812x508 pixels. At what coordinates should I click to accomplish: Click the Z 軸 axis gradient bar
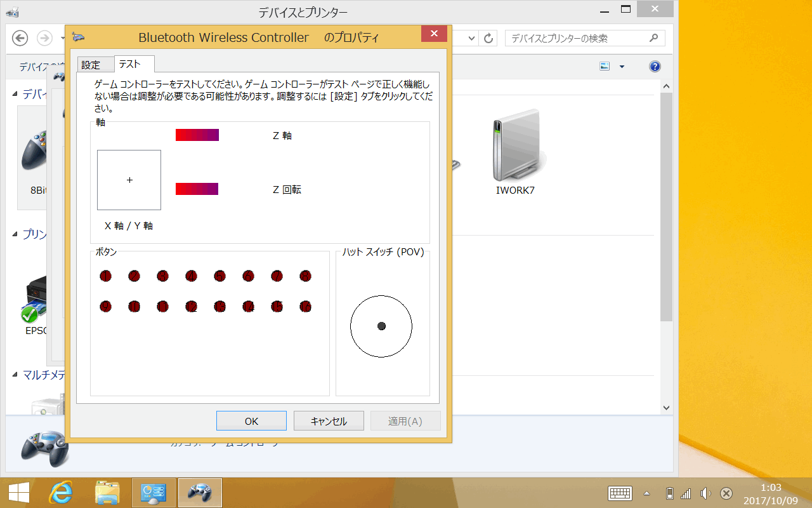197,135
